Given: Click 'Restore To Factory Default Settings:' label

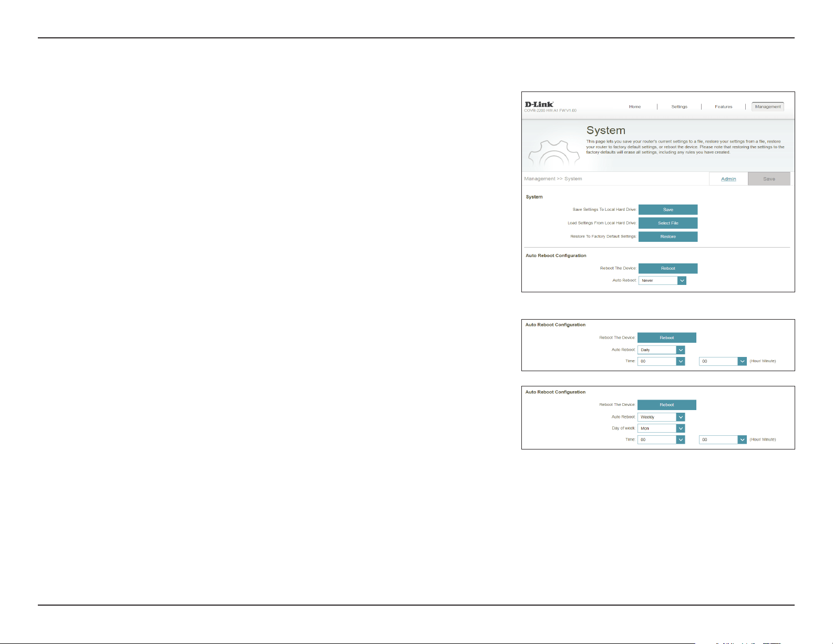Looking at the screenshot, I should click(x=603, y=237).
